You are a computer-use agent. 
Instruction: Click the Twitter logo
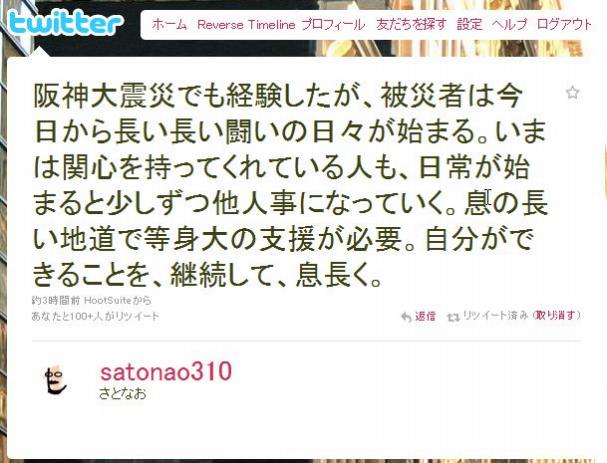pyautogui.click(x=65, y=22)
